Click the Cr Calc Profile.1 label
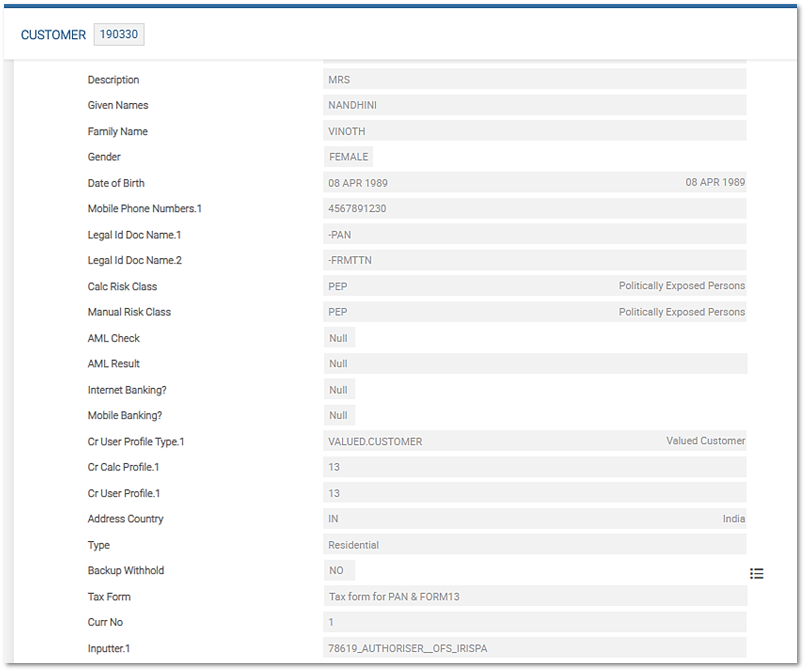806x672 pixels. 123,467
